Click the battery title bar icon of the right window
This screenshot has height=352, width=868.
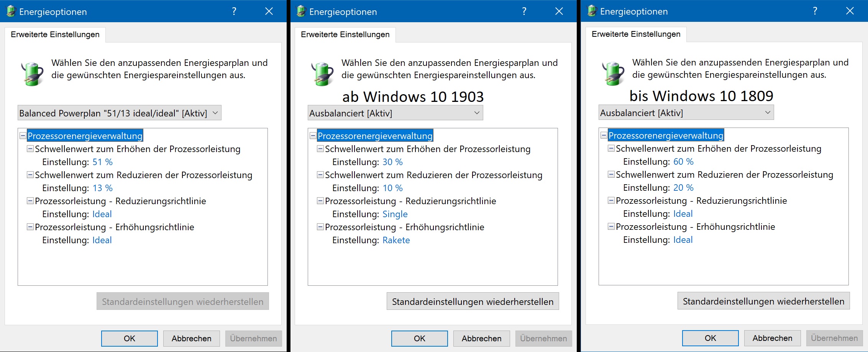(592, 11)
